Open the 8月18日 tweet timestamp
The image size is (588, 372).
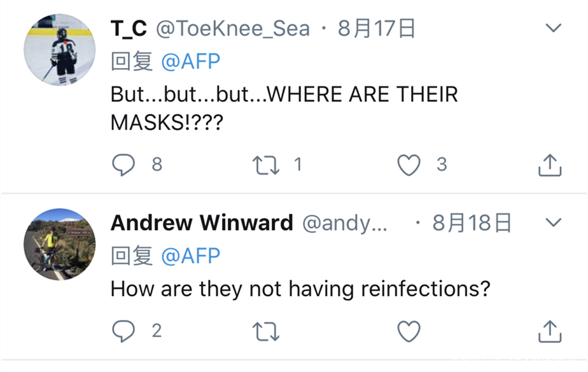472,223
